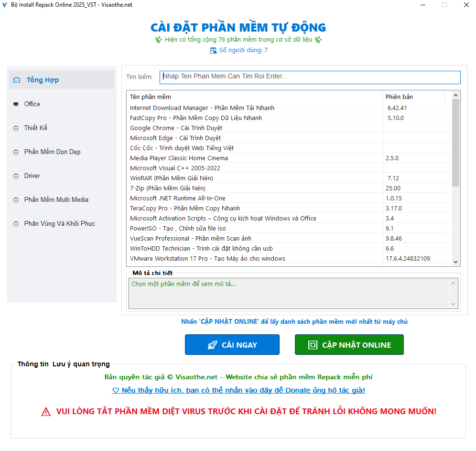Screen dimensions: 476x451
Task: Select FastCopy Pro row
Action: point(289,118)
